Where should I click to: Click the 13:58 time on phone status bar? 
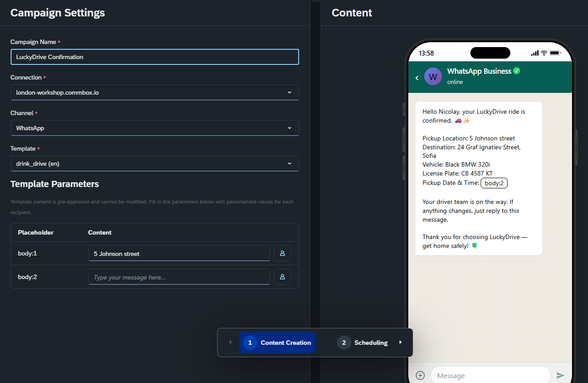[x=426, y=53]
